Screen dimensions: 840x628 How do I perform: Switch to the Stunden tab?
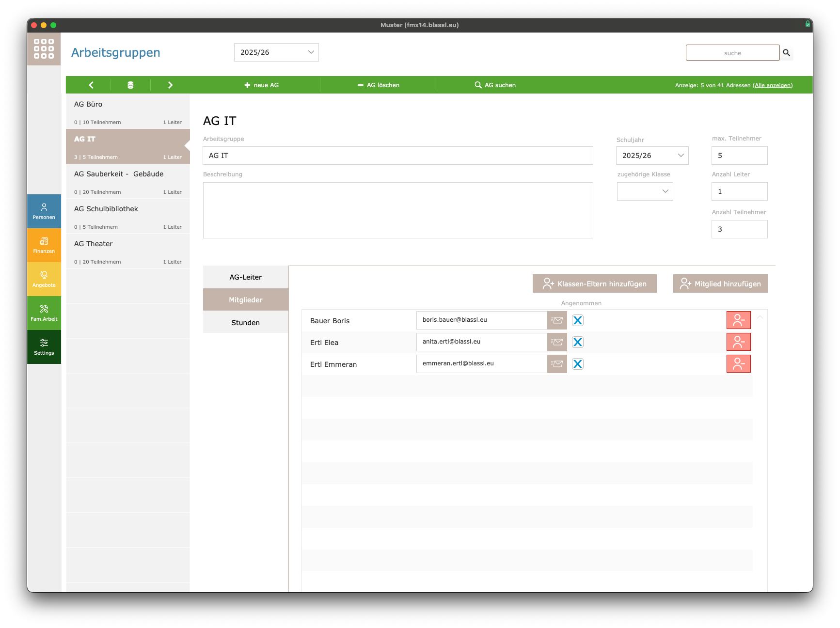coord(246,323)
